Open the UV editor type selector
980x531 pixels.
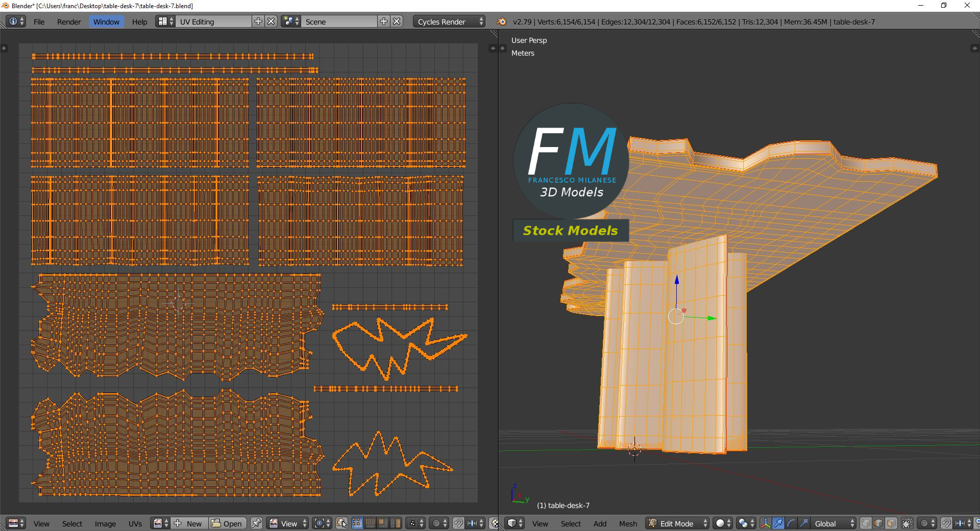[x=16, y=523]
